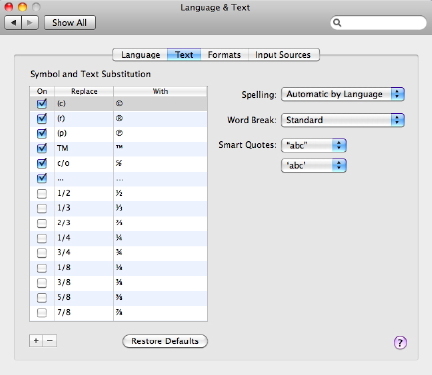This screenshot has width=432, height=375.
Task: Click Restore Defaults button
Action: (165, 341)
